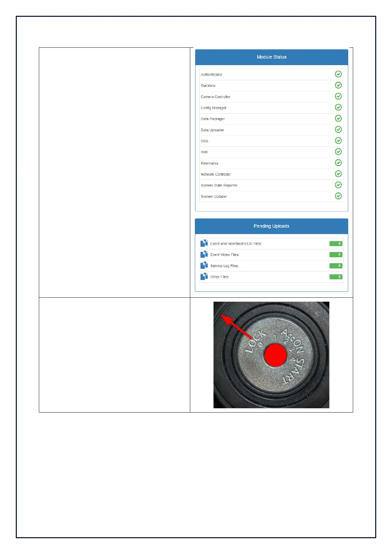The width and height of the screenshot is (392, 554).
Task: Click the Event and Heartbeat EOD files icon
Action: (204, 243)
